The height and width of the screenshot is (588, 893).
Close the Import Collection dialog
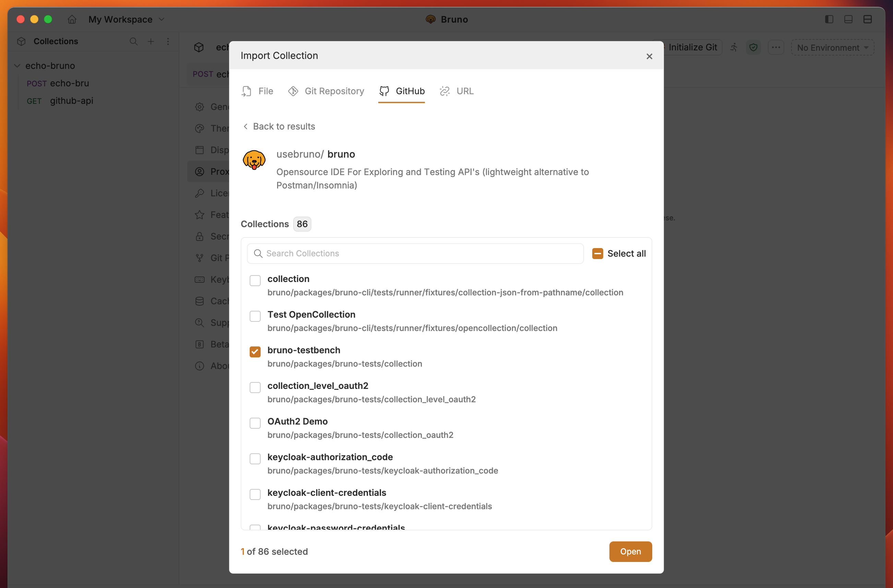point(649,56)
